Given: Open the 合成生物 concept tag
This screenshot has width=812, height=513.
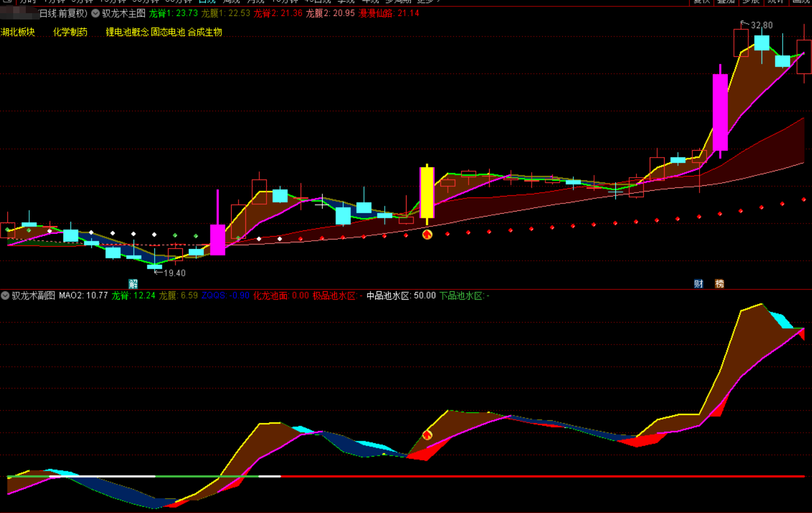Looking at the screenshot, I should 205,32.
